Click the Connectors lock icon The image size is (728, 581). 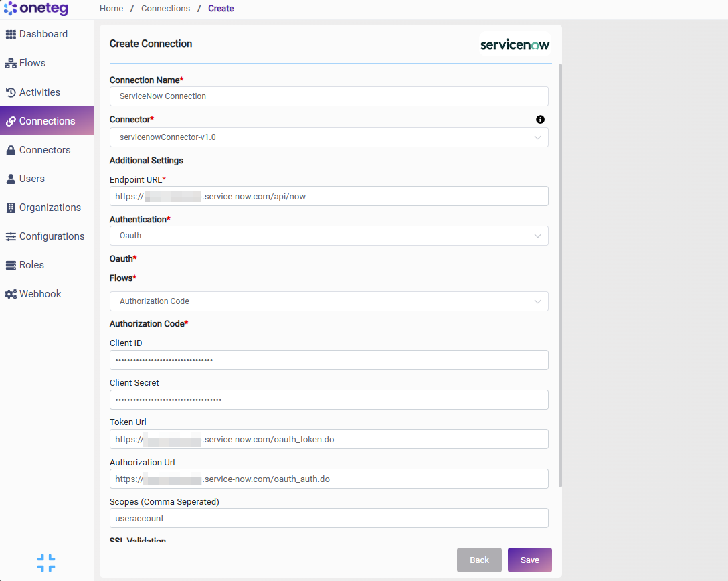click(x=11, y=150)
